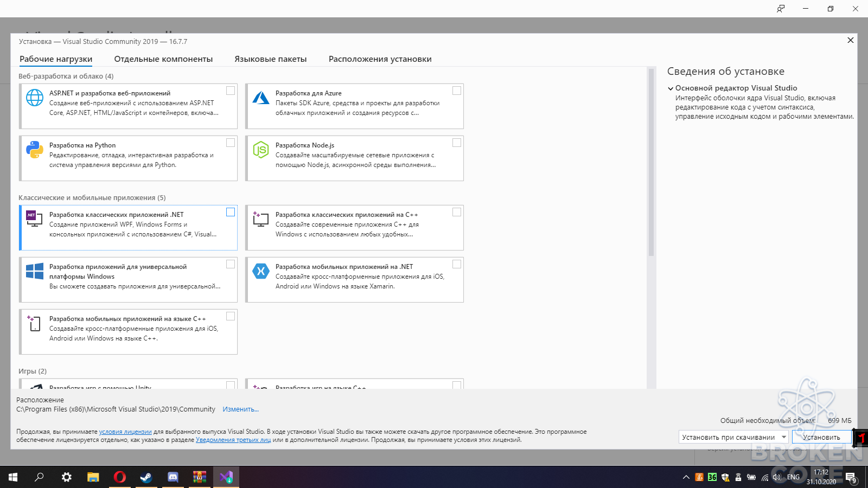The image size is (868, 488).
Task: Open Discord from the taskbar
Action: 173,477
